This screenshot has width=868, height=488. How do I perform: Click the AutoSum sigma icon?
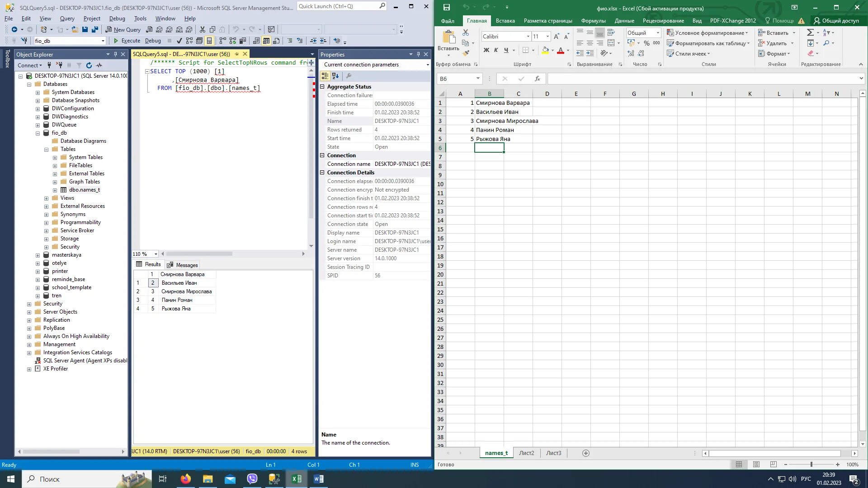810,33
